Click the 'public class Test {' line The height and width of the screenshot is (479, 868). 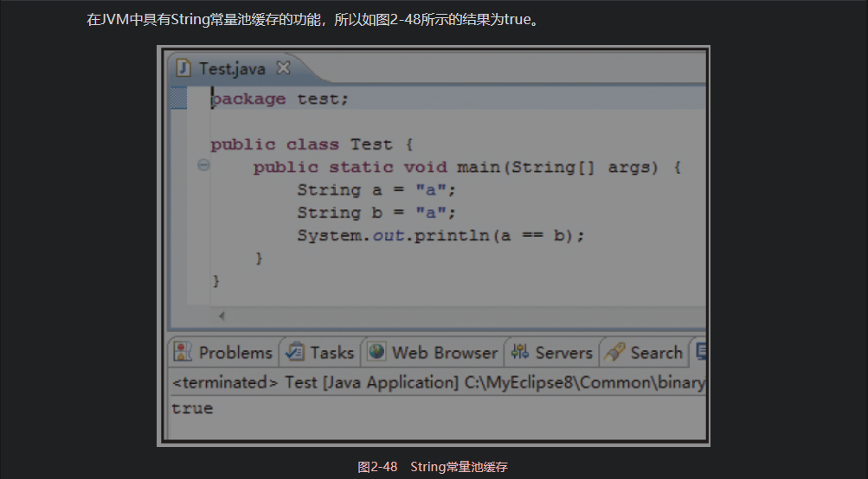[312, 145]
